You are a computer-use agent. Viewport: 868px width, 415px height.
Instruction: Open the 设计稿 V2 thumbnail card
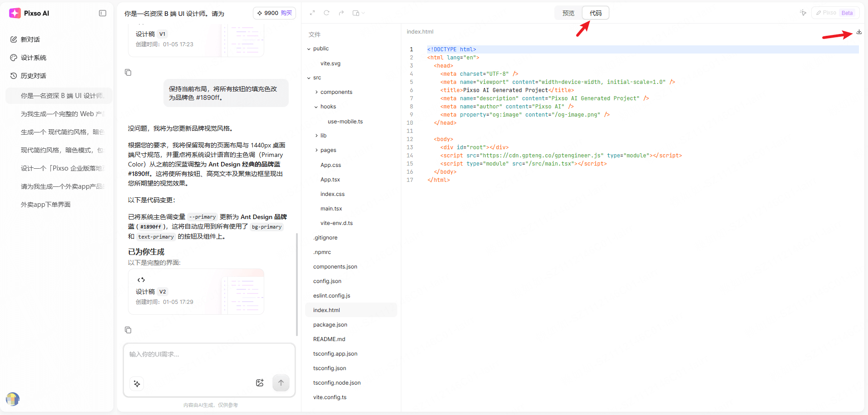pos(196,292)
